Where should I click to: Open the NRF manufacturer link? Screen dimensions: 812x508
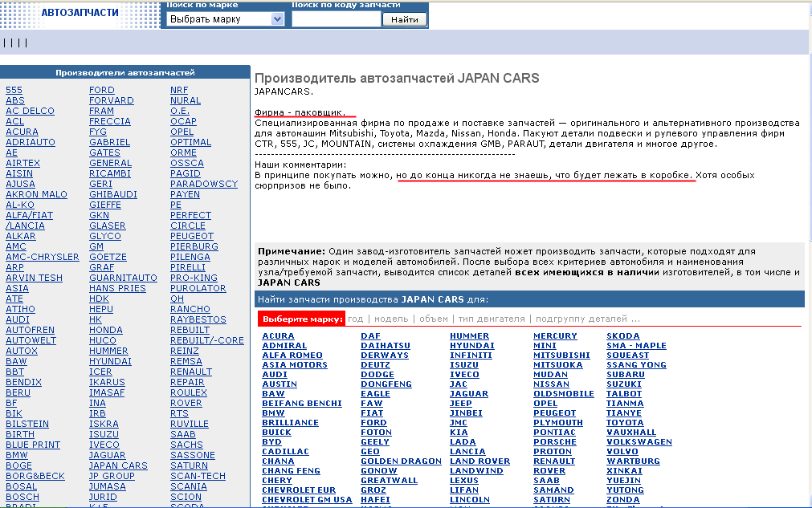click(179, 90)
